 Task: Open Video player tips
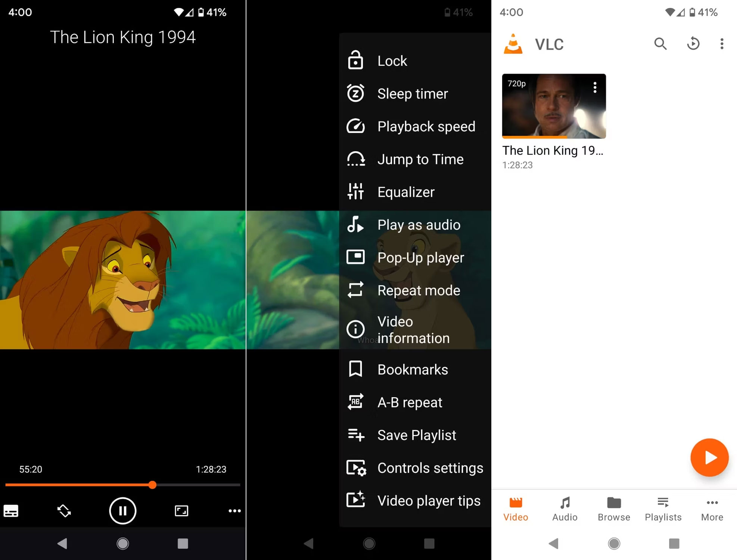point(415,501)
